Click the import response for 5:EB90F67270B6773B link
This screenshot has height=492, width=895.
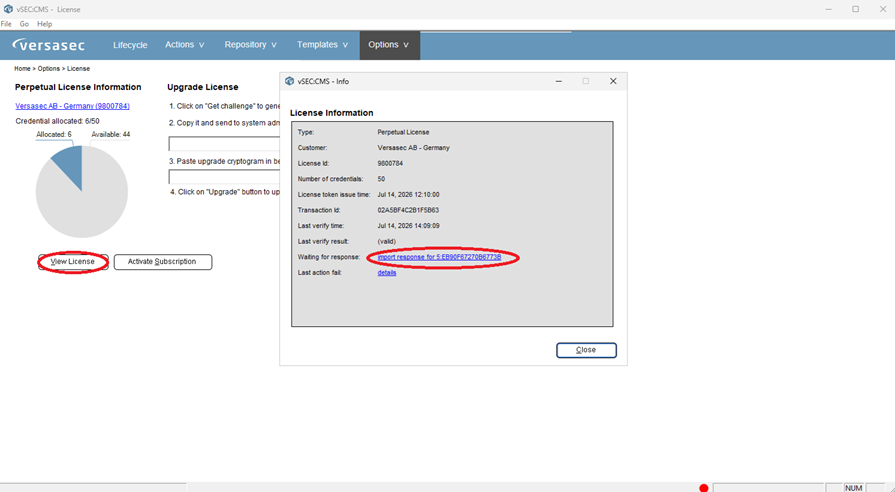coord(440,257)
